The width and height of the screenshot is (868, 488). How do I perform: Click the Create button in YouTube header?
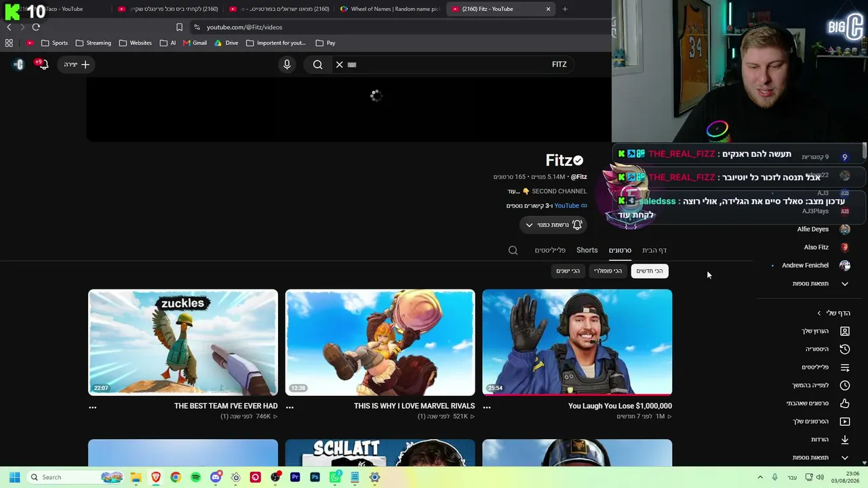coord(77,64)
